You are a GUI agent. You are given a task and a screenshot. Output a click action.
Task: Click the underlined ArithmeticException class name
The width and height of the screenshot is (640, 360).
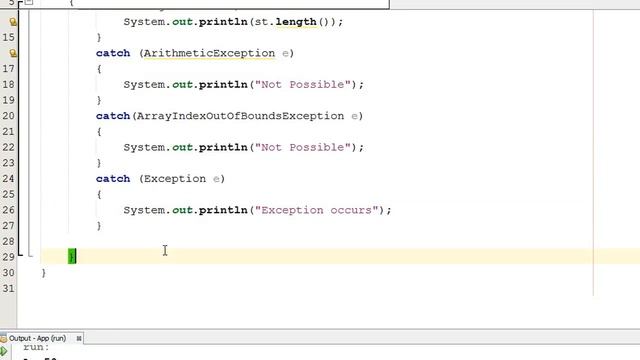[209, 53]
